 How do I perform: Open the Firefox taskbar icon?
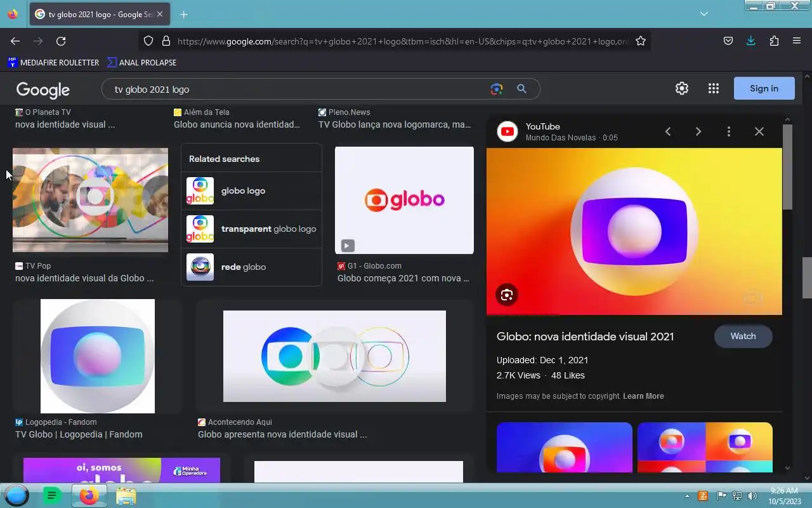pos(89,495)
